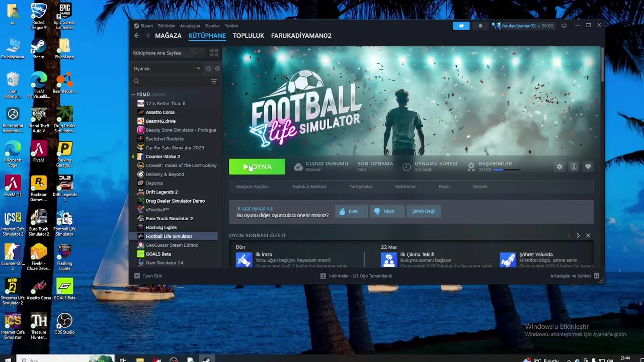The height and width of the screenshot is (362, 644).
Task: Dismiss with Şimdi Değil button
Action: pyautogui.click(x=424, y=211)
